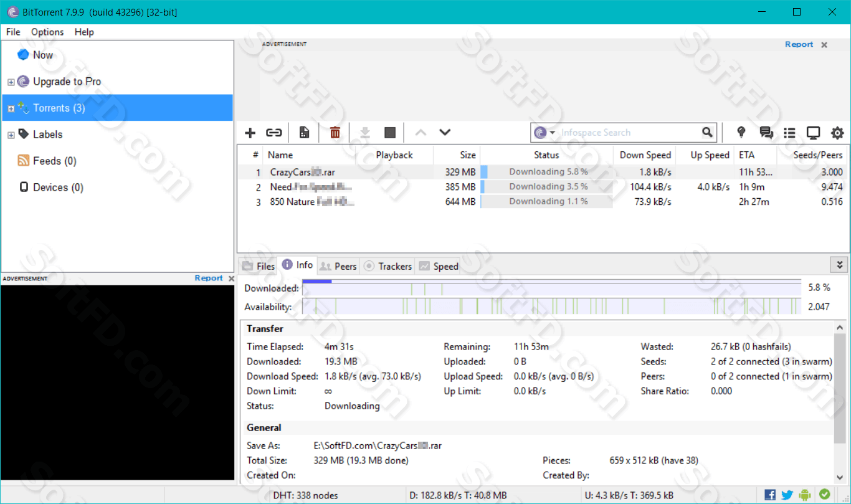Click the Twitter icon in status bar

click(x=787, y=495)
